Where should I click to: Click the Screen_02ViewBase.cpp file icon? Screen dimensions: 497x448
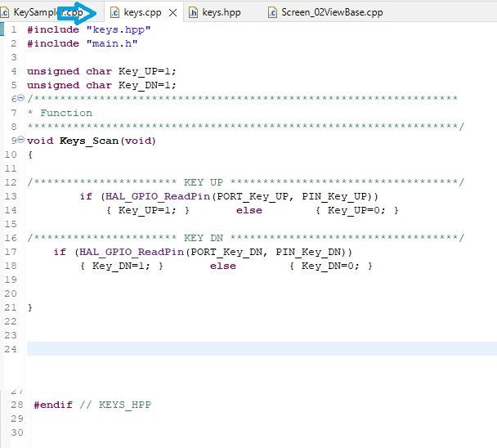[272, 13]
